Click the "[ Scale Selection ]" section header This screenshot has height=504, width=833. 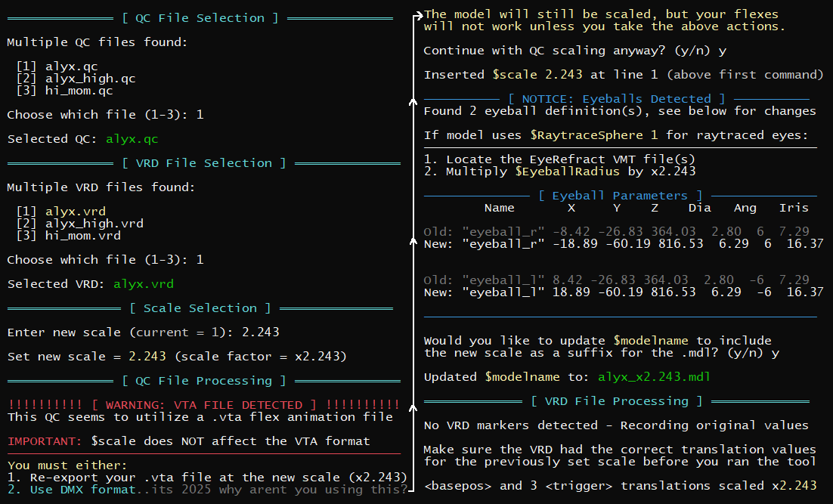(x=200, y=308)
